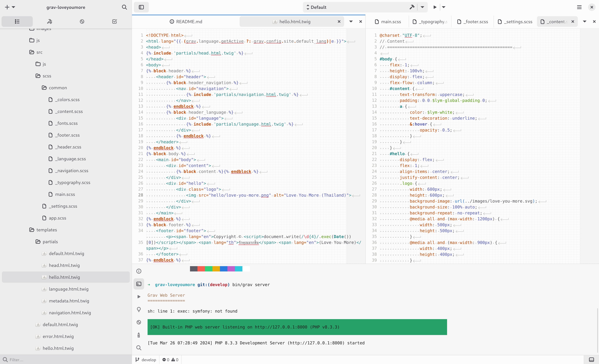Open the dropdown next to the plus icon
Screen dimensions: 599x364
click(x=14, y=7)
